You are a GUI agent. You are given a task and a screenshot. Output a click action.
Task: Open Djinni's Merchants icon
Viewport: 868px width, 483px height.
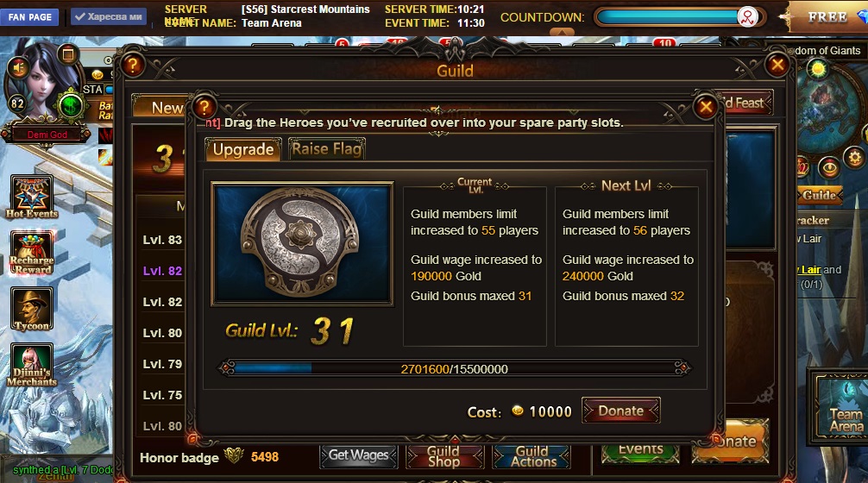pos(32,365)
